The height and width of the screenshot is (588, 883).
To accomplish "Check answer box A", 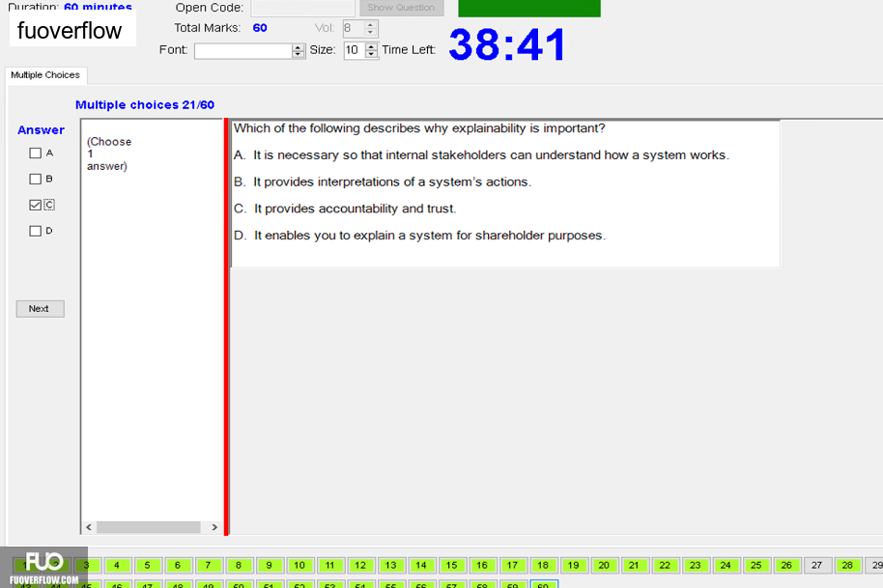I will 36,154.
